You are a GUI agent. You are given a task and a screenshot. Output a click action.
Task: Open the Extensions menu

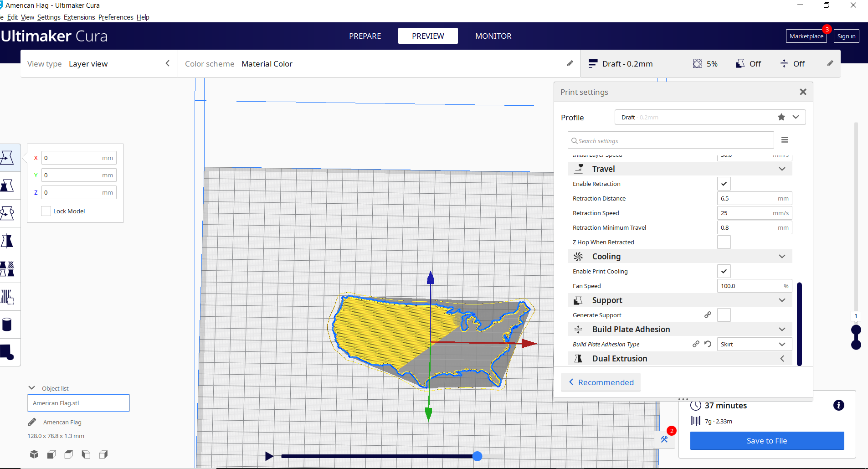[79, 17]
